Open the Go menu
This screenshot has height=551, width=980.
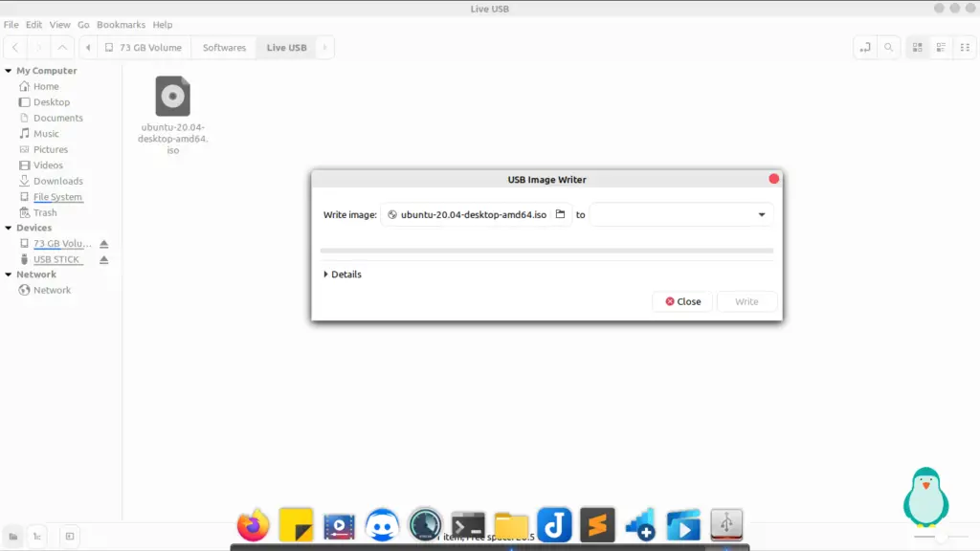83,24
